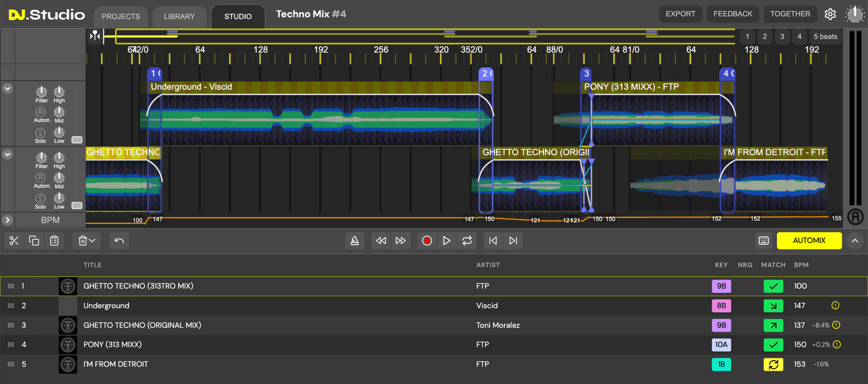
Task: Click second lane Filter knob
Action: (41, 157)
